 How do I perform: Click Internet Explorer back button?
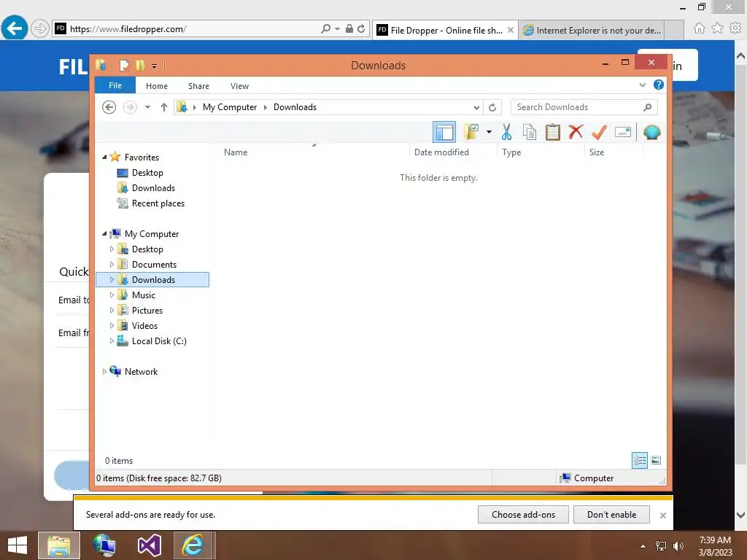15,28
